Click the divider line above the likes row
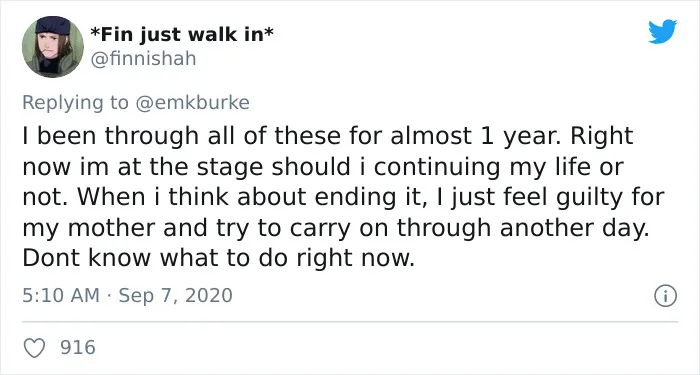Image resolution: width=700 pixels, height=375 pixels. [x=350, y=321]
